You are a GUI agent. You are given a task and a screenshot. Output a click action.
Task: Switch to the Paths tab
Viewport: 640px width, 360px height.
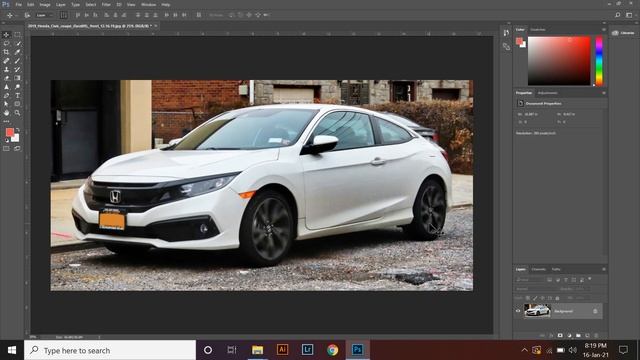[556, 269]
